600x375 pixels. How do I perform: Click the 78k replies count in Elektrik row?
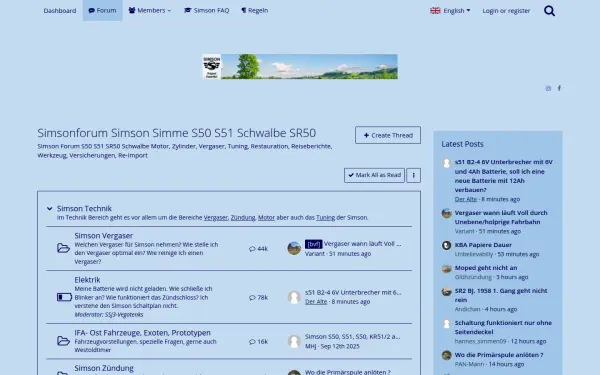258,297
